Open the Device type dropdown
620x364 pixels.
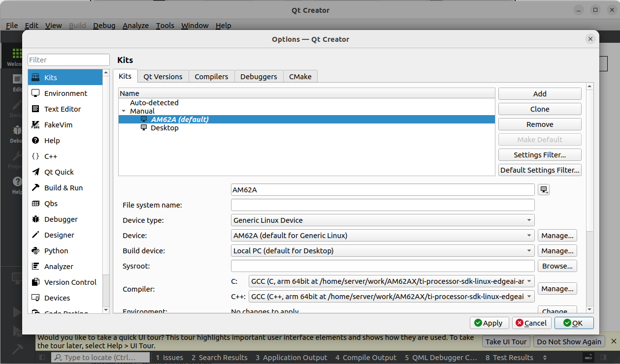point(383,220)
